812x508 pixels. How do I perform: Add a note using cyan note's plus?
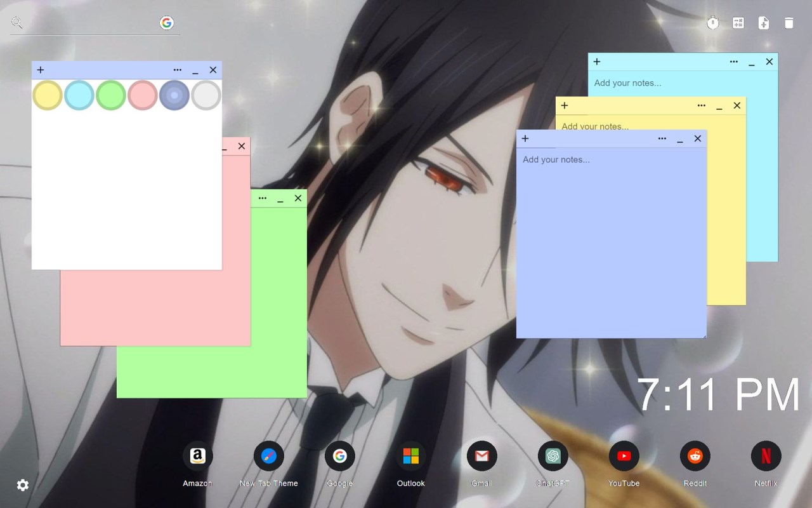(597, 62)
